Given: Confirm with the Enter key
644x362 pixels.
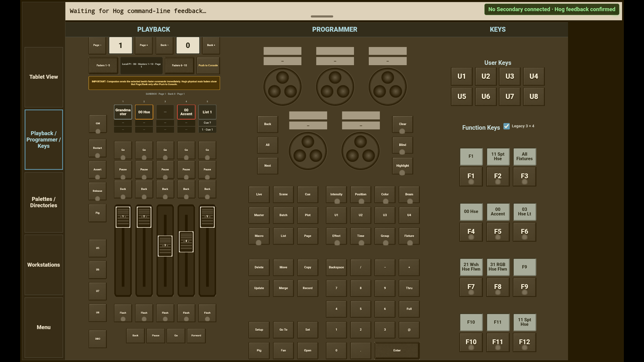Looking at the screenshot, I should coord(397,351).
